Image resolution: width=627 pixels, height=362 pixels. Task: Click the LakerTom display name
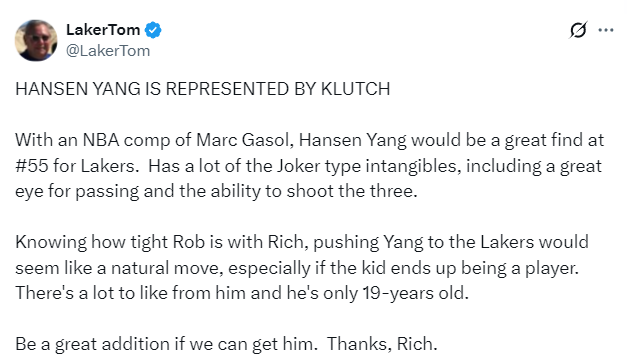(x=103, y=30)
